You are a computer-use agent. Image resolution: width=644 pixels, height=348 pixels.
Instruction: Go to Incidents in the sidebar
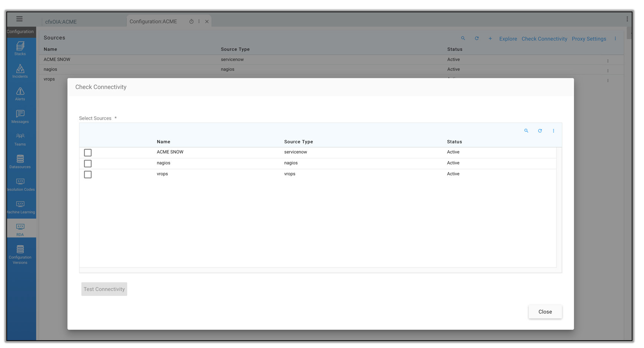coord(20,71)
